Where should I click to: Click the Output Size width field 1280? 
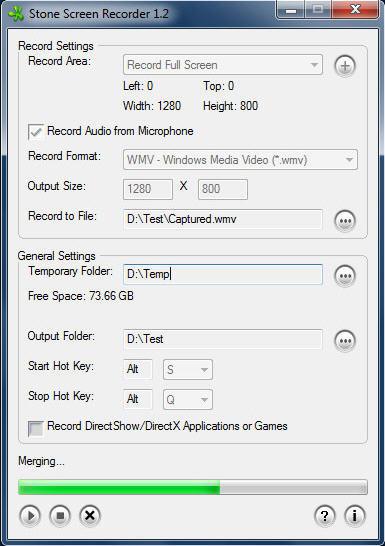148,189
